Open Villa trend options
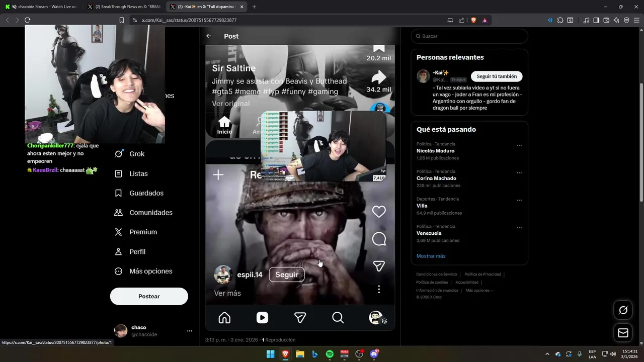Image resolution: width=644 pixels, height=362 pixels. point(519,200)
